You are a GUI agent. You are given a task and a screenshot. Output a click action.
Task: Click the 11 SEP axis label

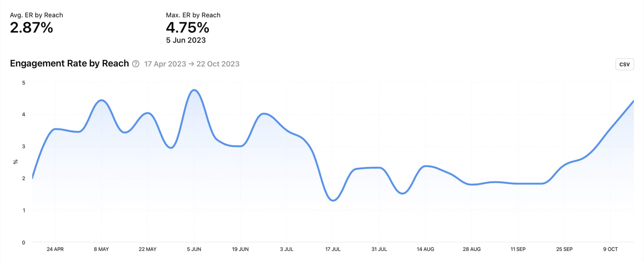pyautogui.click(x=519, y=249)
